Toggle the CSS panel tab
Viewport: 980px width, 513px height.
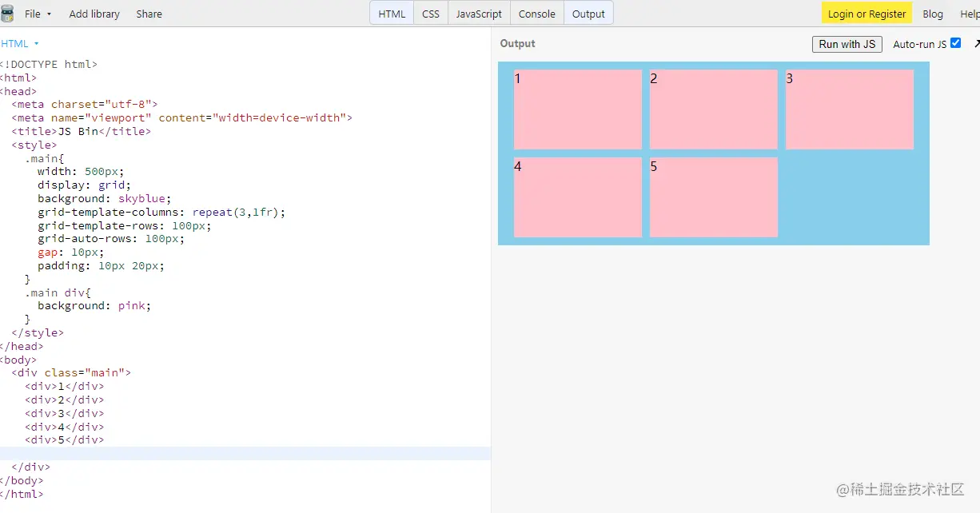point(431,14)
